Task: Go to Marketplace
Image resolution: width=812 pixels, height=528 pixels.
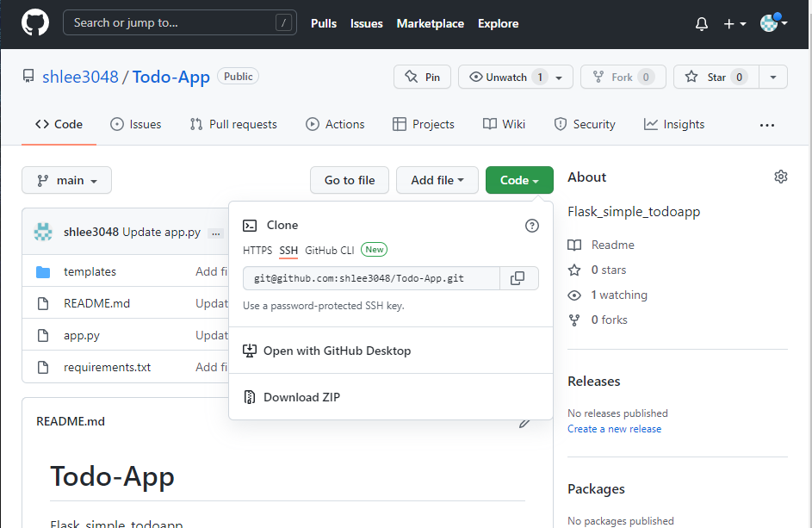Action: click(431, 23)
